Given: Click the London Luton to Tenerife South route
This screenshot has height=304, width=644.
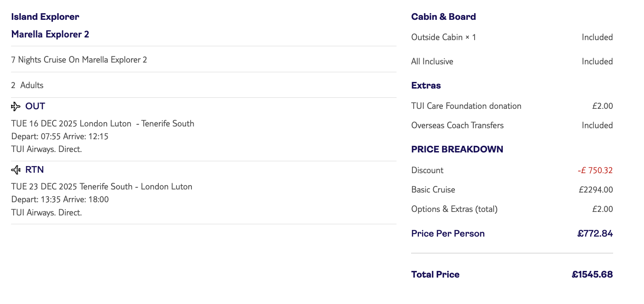Looking at the screenshot, I should tap(103, 124).
